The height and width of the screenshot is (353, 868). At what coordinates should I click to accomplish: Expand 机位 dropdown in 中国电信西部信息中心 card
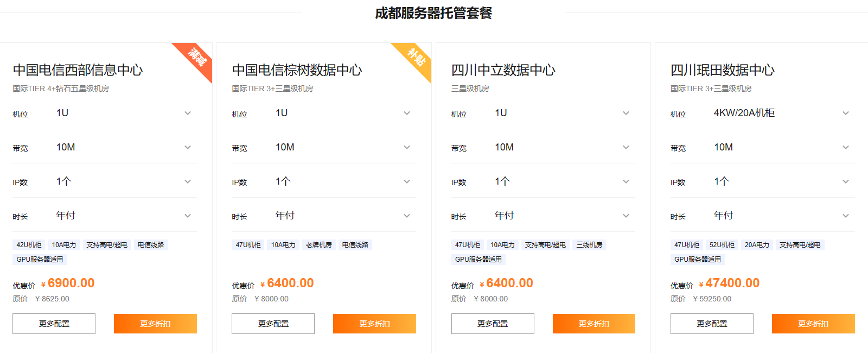(187, 114)
